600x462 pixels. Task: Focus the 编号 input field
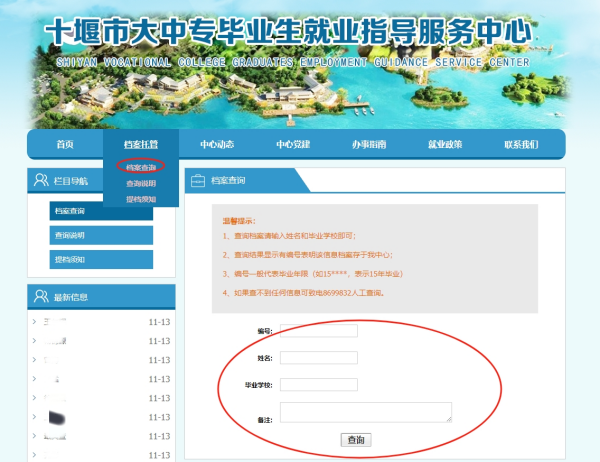(x=319, y=331)
